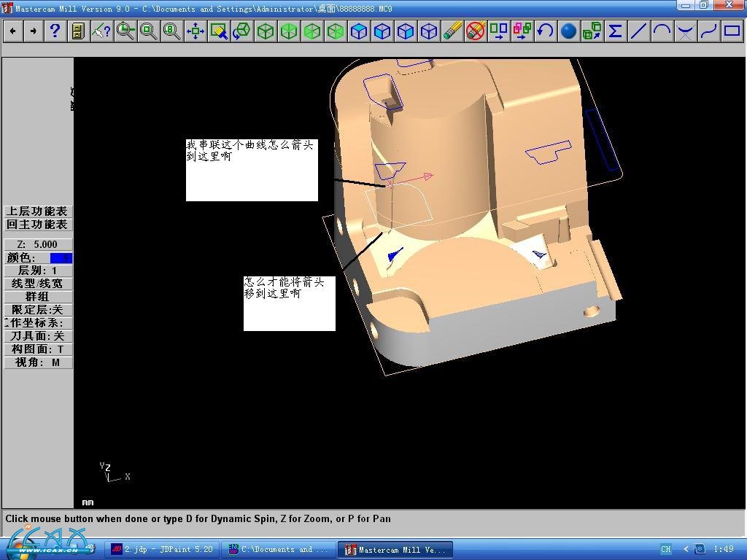This screenshot has width=747, height=560.
Task: Click the Undelete crossed-out eraser icon
Action: [476, 31]
